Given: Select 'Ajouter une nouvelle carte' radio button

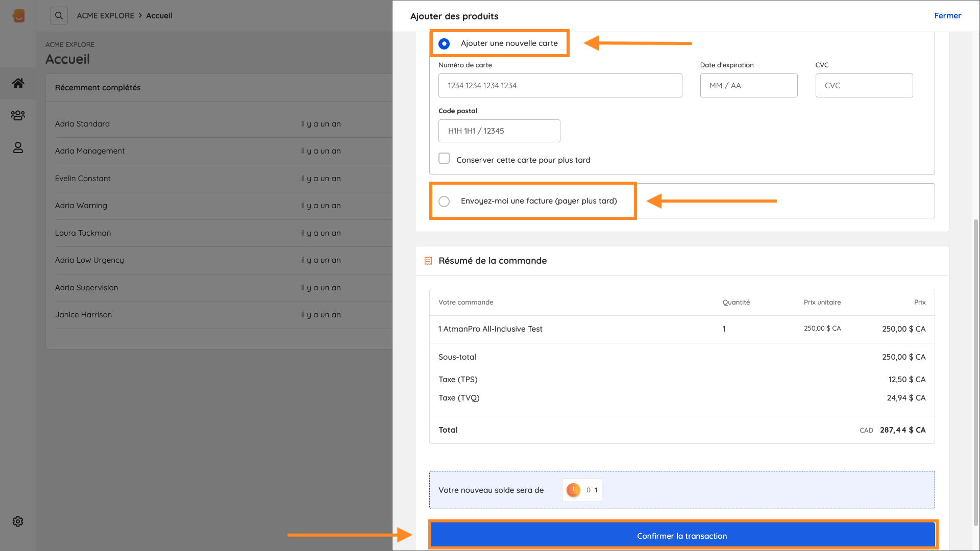Looking at the screenshot, I should pos(444,44).
